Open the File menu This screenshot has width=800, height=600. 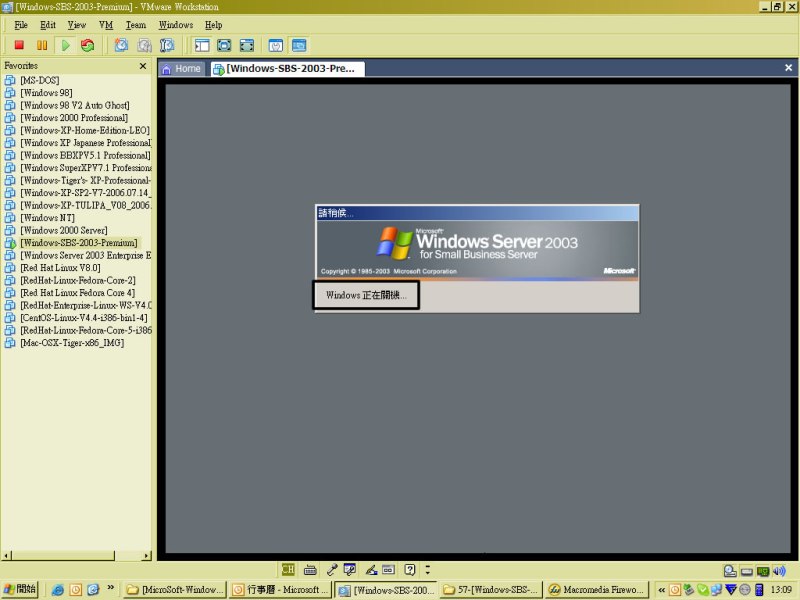point(21,25)
